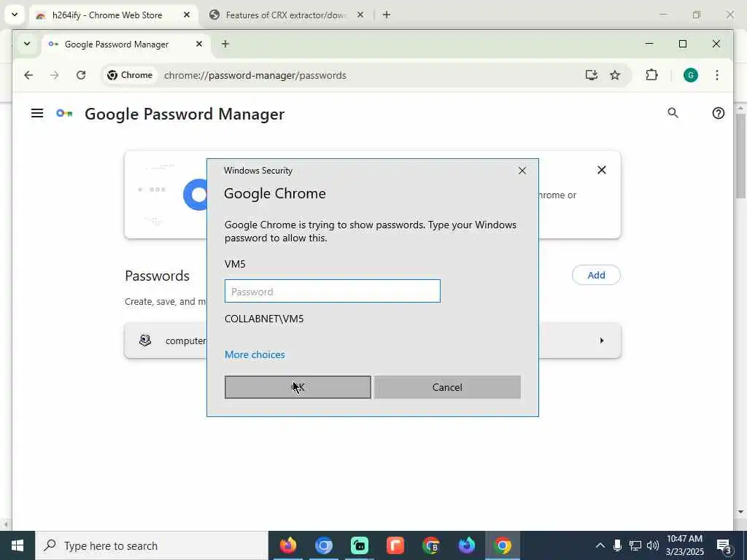This screenshot has width=747, height=560.
Task: Click the COLLABNET\VM5 account text
Action: [264, 319]
